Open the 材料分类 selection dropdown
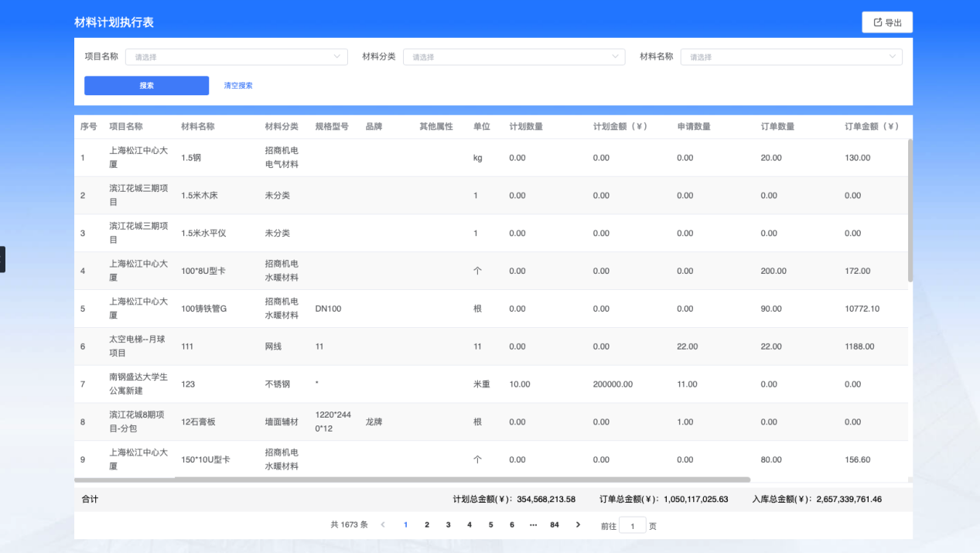 pyautogui.click(x=514, y=56)
